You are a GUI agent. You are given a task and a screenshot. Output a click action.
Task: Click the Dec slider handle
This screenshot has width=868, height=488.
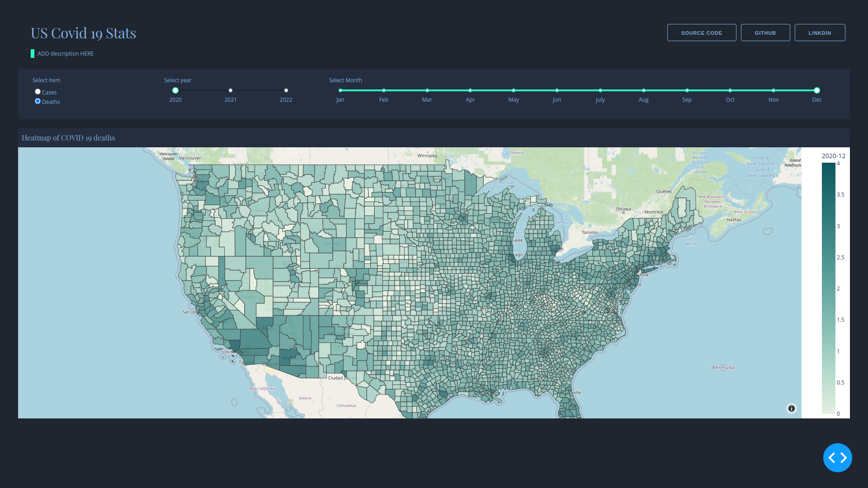pyautogui.click(x=816, y=90)
